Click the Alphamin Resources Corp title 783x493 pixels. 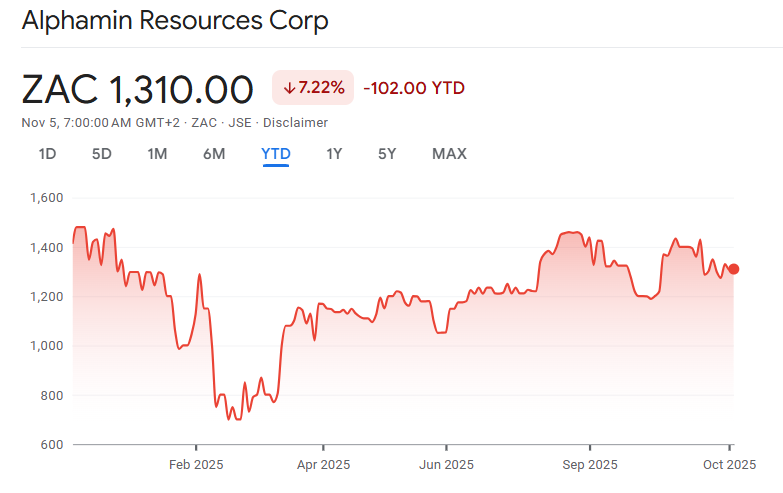click(175, 20)
